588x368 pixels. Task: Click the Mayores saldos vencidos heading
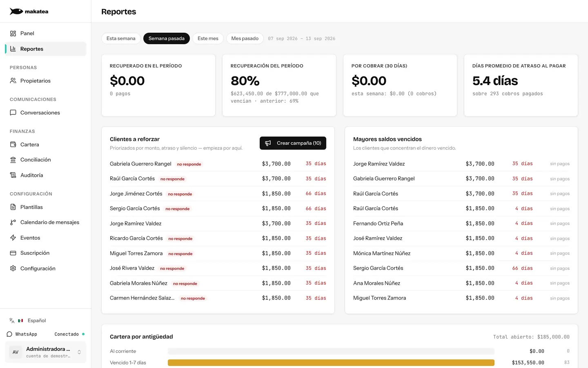pyautogui.click(x=388, y=139)
